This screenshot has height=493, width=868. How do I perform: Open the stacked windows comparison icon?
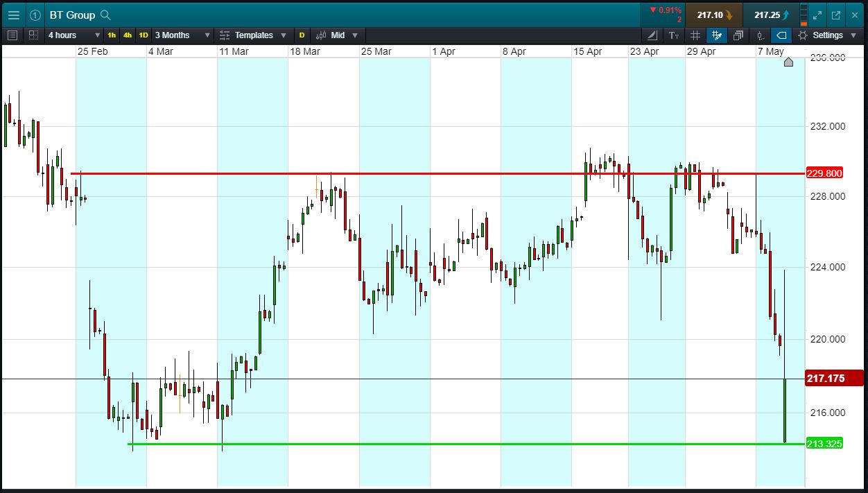(738, 35)
